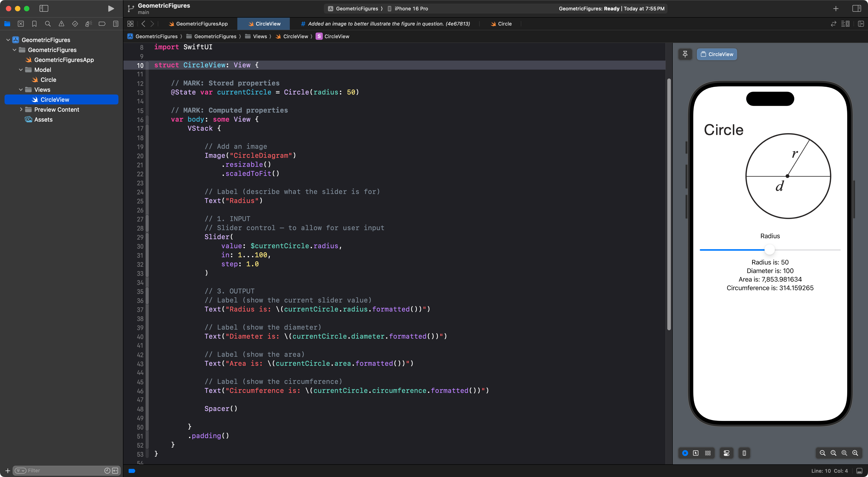Click the CircleView preview button
This screenshot has width=868, height=477.
click(717, 54)
